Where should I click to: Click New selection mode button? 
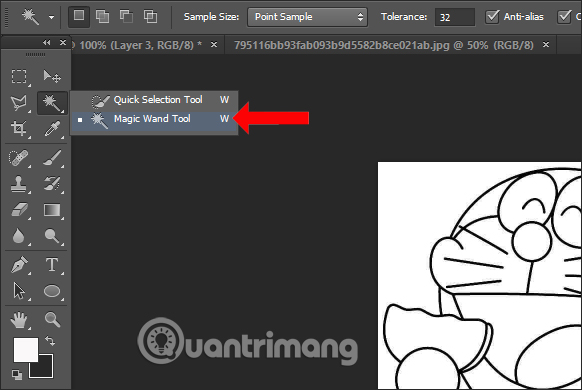79,16
